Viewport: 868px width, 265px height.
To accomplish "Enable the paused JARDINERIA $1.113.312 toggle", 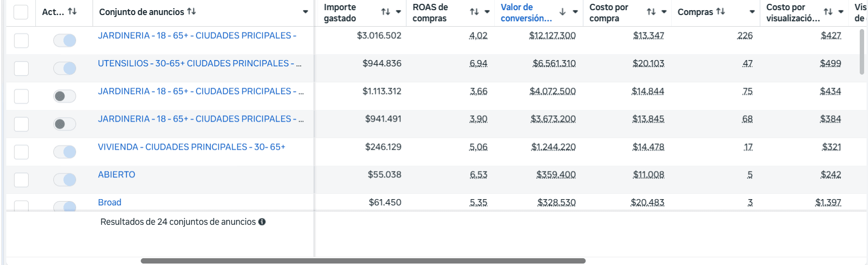I will point(65,96).
